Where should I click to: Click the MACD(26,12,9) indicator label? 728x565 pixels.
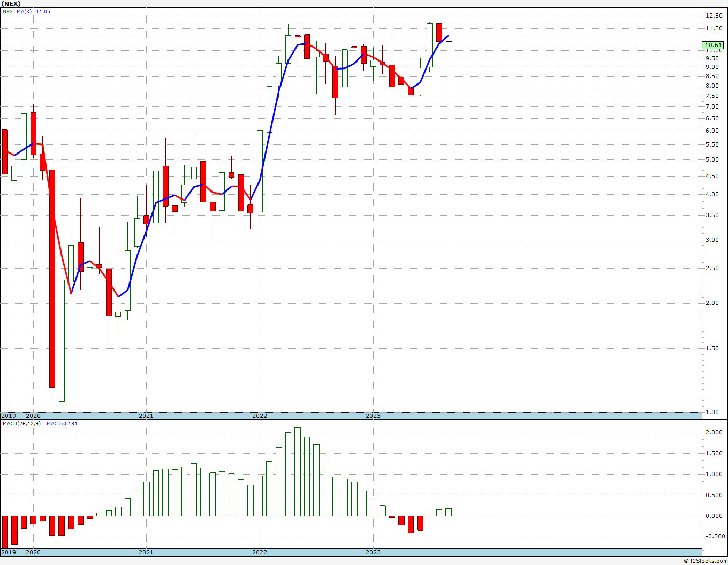point(22,424)
